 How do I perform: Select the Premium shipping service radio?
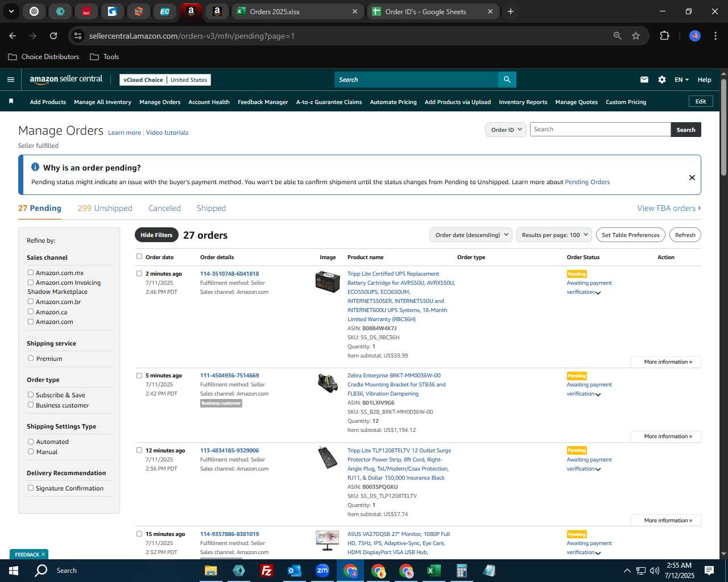click(31, 358)
